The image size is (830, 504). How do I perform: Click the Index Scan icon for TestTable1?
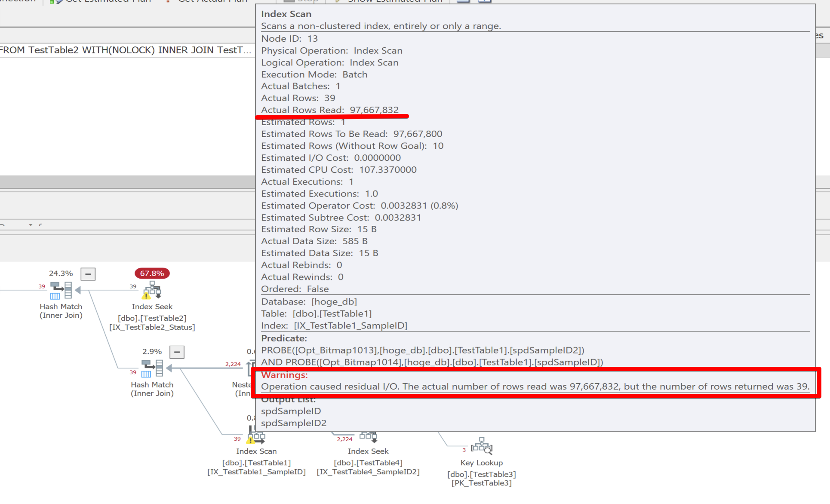(x=256, y=438)
